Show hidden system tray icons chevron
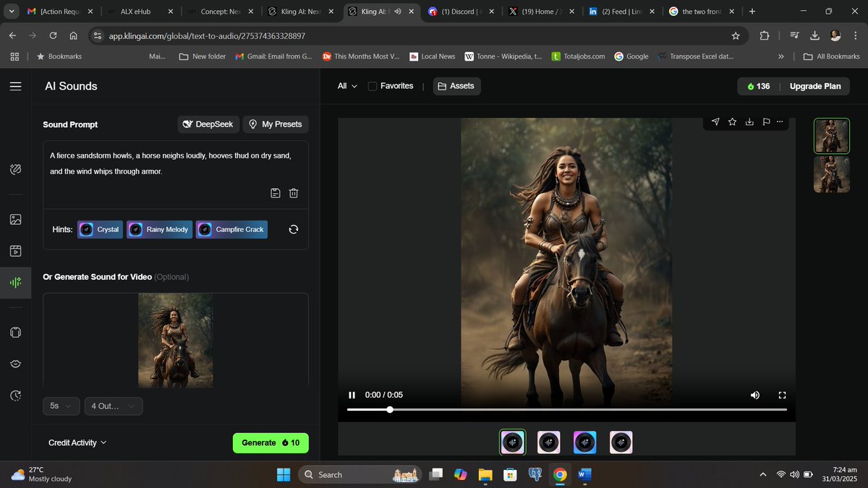Image resolution: width=868 pixels, height=488 pixels. click(763, 474)
